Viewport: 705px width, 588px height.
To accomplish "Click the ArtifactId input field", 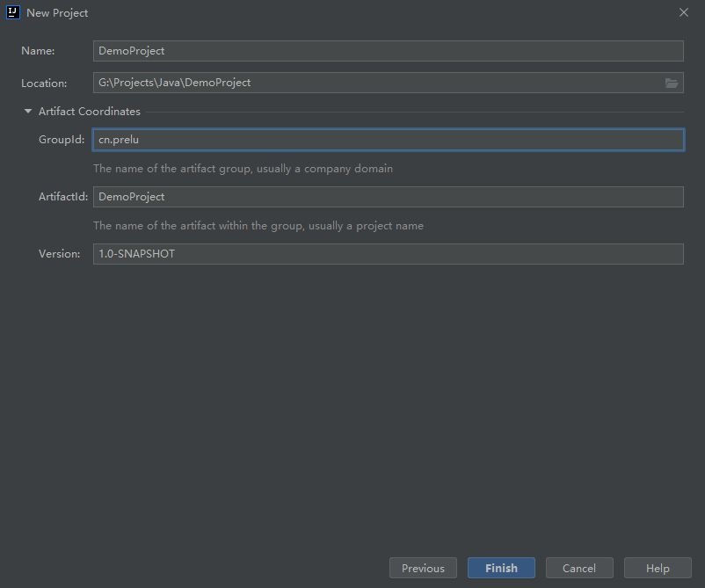I will click(389, 197).
